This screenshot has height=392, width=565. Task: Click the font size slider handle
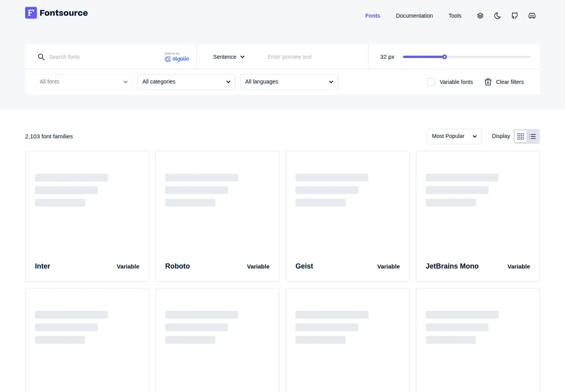coord(445,57)
